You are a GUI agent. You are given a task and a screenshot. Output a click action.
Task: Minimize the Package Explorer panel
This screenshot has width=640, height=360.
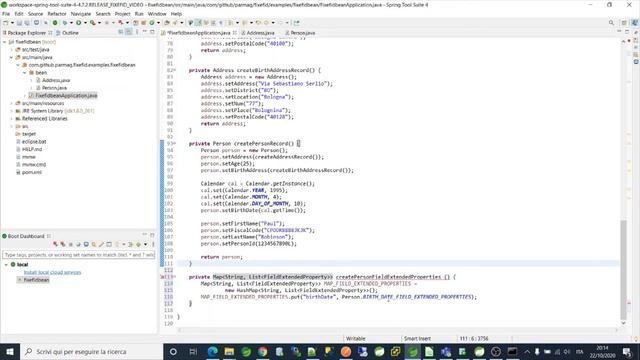[144, 32]
